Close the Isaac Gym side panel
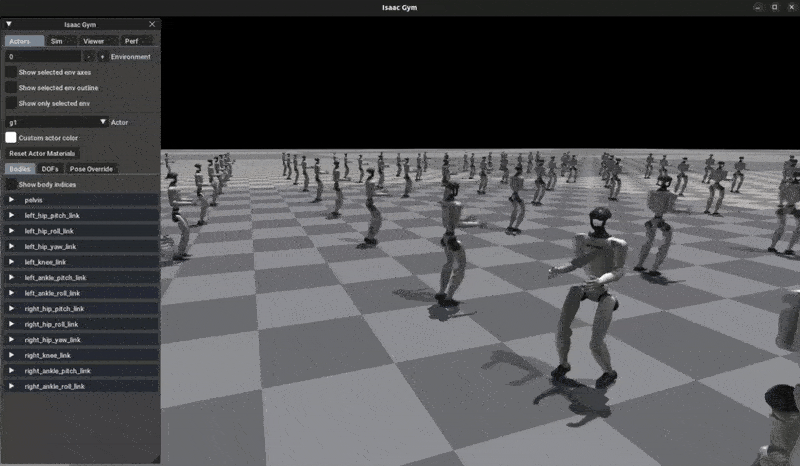Screen dimensions: 800x466 [x=152, y=24]
